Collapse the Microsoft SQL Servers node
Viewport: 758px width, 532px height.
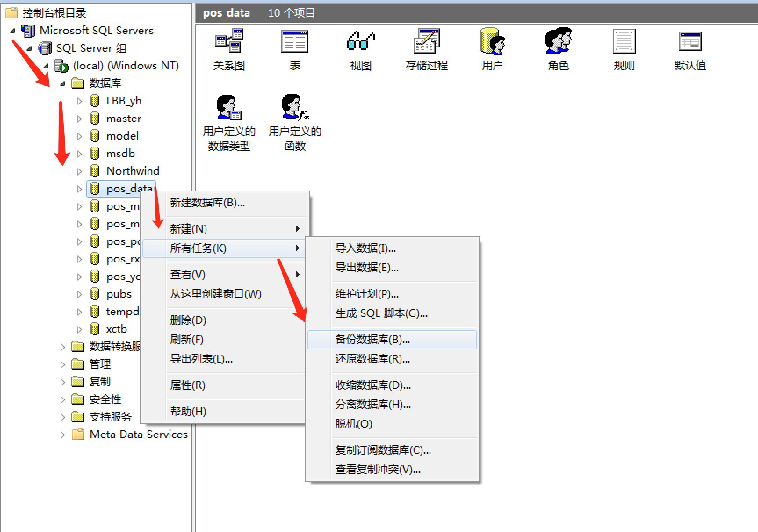[12, 31]
